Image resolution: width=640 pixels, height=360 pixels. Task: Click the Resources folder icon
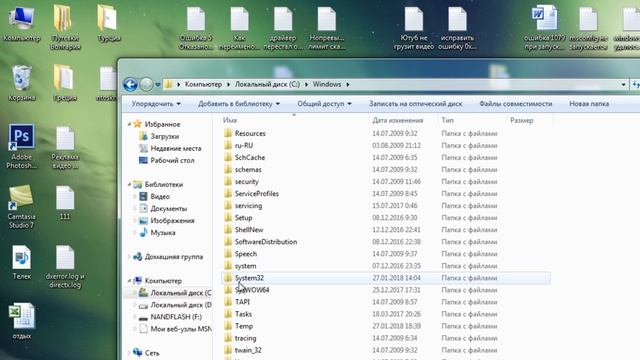click(x=228, y=133)
